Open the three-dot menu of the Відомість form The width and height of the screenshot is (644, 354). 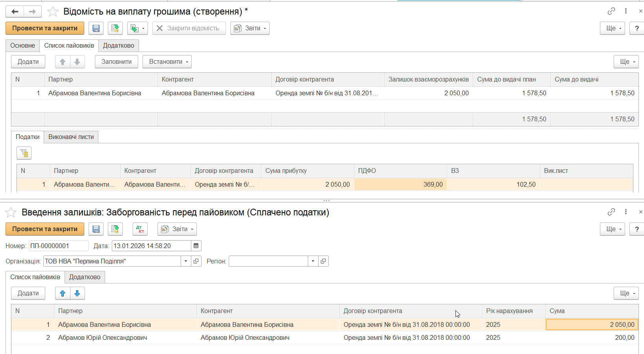point(626,11)
